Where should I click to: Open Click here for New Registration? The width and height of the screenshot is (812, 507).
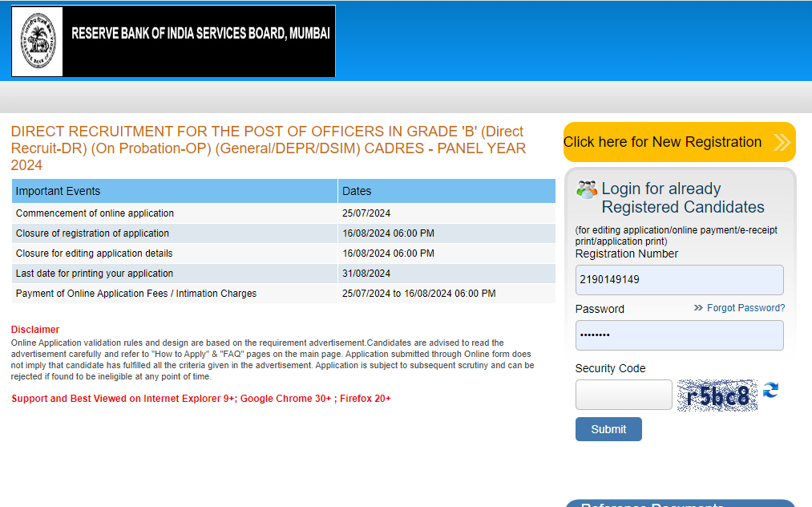[680, 142]
